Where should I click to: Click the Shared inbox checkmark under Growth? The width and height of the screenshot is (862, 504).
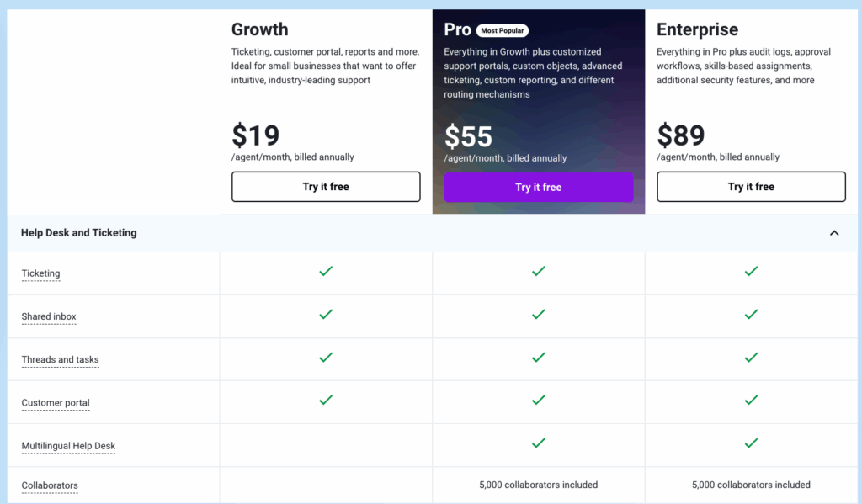(326, 316)
